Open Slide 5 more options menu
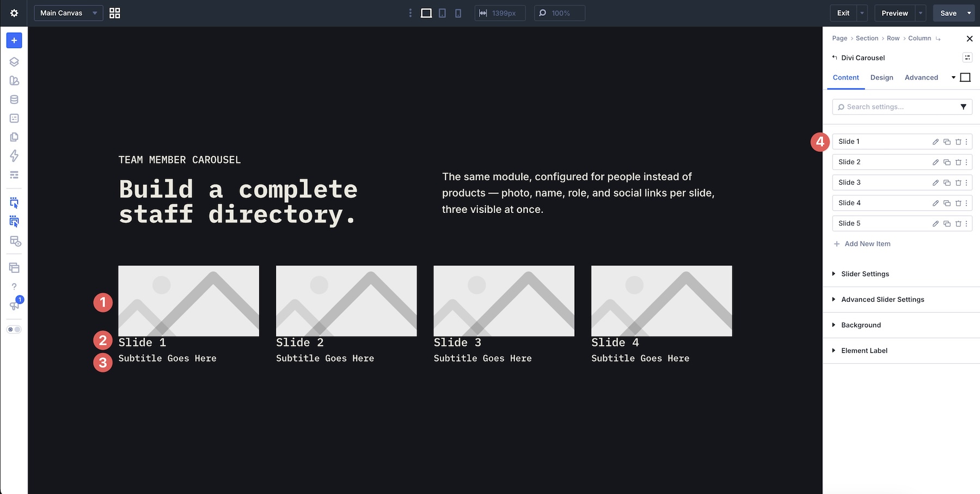 pos(966,223)
